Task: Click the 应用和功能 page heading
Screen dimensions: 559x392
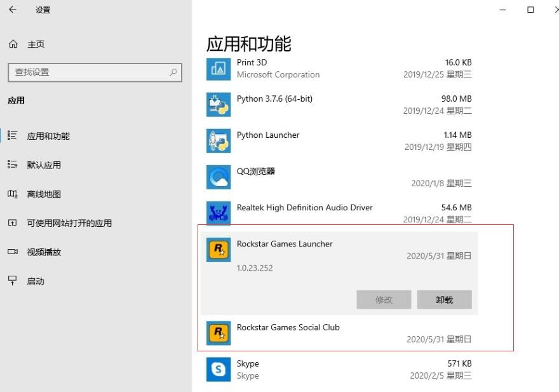Action: pyautogui.click(x=249, y=44)
